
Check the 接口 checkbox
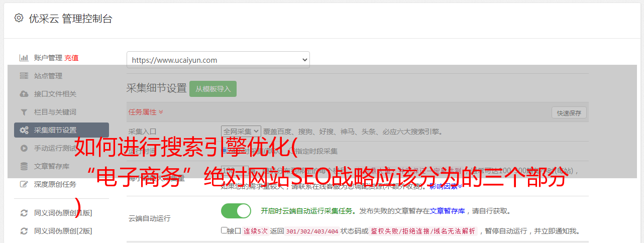point(224,230)
